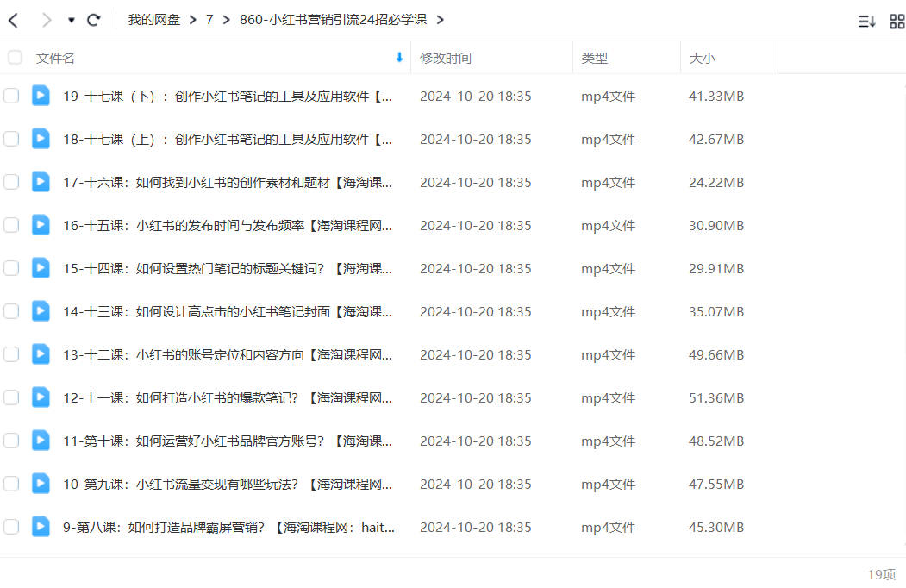Go forward with the right arrow
Image resolution: width=906 pixels, height=588 pixels.
click(x=47, y=20)
